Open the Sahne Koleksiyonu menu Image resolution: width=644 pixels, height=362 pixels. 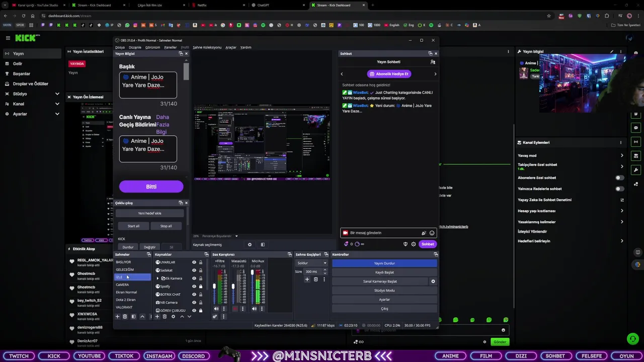click(x=207, y=47)
